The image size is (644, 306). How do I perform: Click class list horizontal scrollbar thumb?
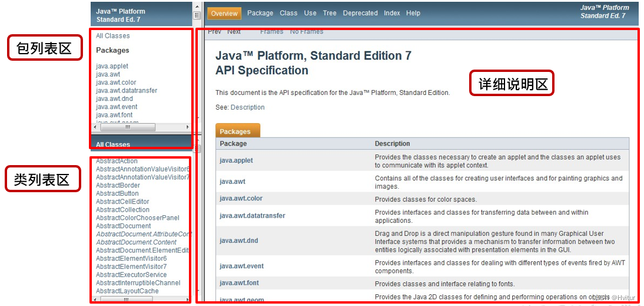(x=128, y=300)
